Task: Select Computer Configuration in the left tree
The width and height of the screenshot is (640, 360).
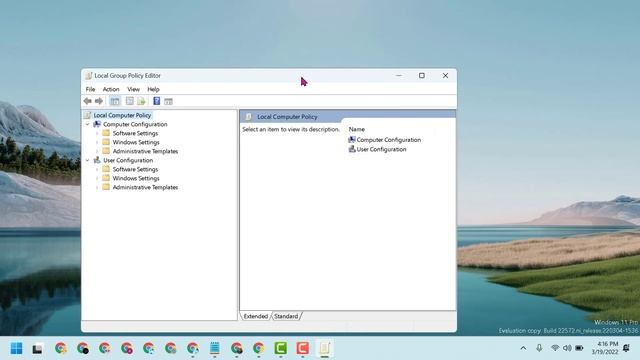Action: pyautogui.click(x=135, y=124)
